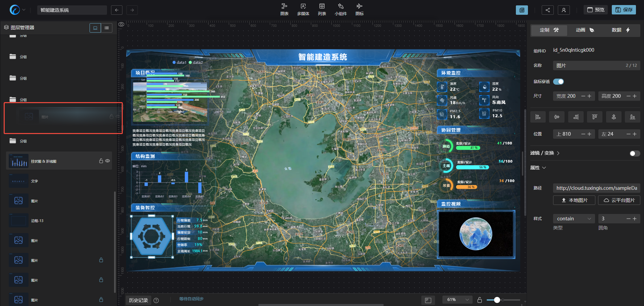The image size is (644, 306).
Task: Open the 61% zoom level dropdown
Action: point(458,300)
